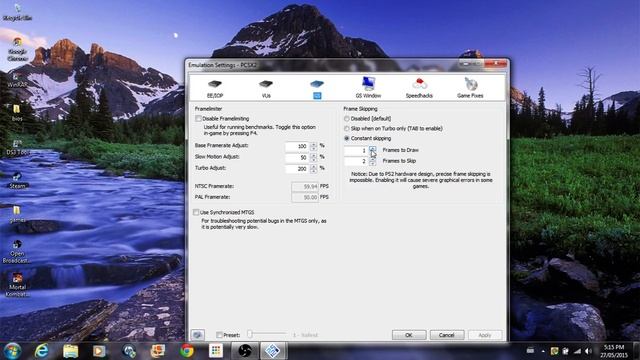Click the Frames to Draw value field

(x=356, y=151)
